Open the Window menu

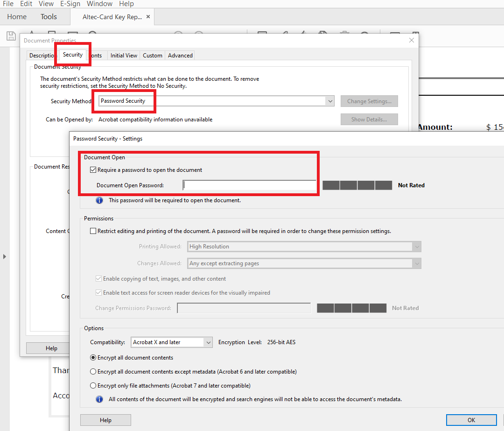click(x=100, y=4)
